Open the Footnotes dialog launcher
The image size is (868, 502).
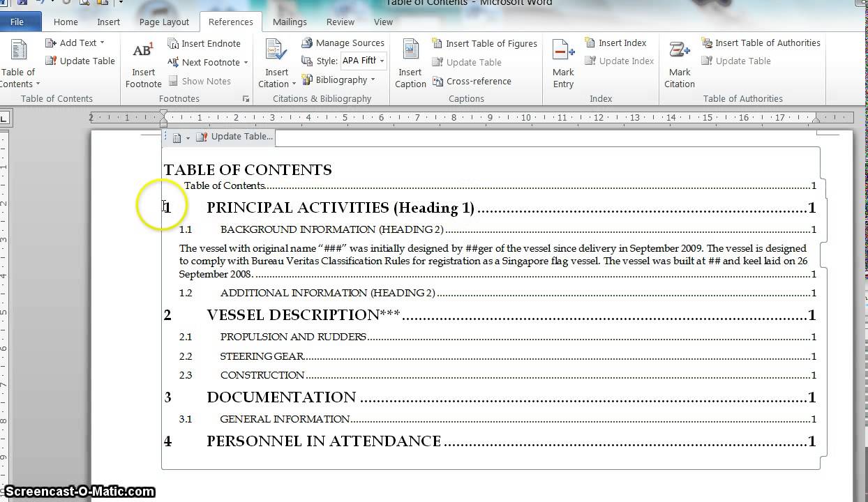[x=246, y=99]
